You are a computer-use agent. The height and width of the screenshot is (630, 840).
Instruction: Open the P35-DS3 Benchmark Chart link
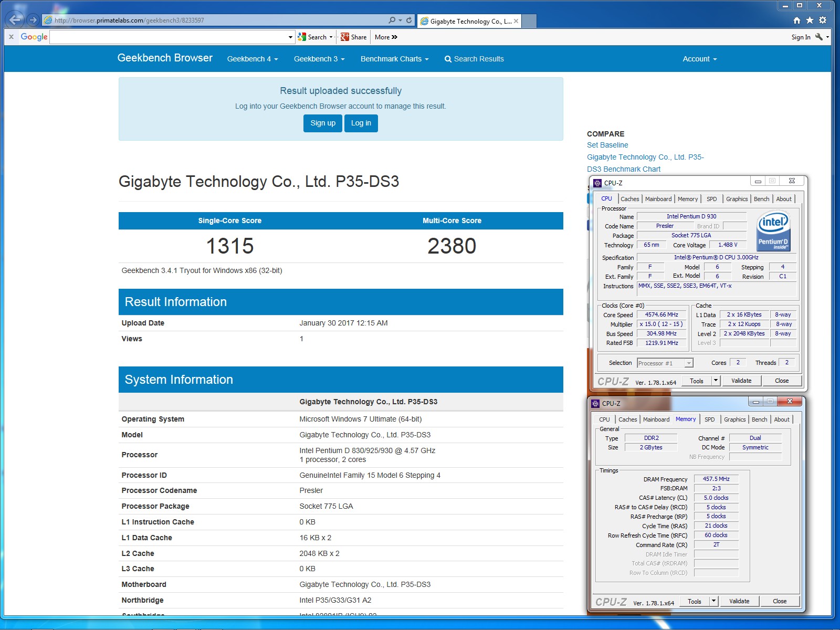point(645,163)
